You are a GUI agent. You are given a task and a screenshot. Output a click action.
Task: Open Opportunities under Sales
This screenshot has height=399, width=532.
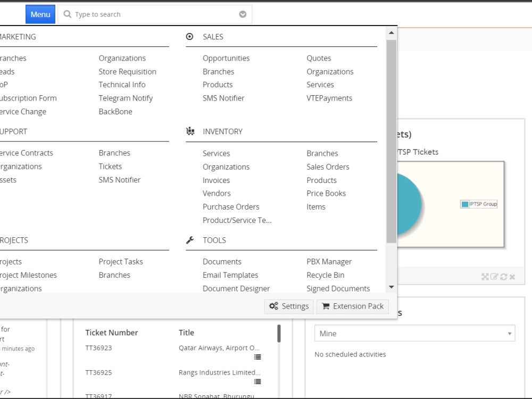[226, 58]
